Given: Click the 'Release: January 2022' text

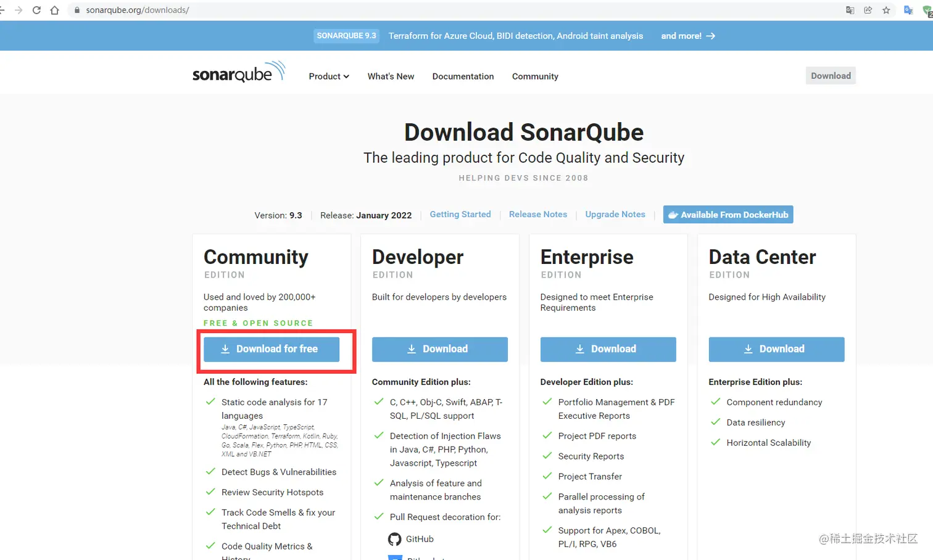Looking at the screenshot, I should click(x=366, y=215).
